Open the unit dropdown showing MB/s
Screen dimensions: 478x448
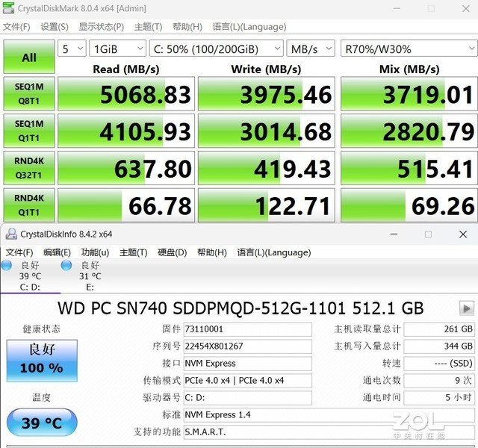point(311,49)
